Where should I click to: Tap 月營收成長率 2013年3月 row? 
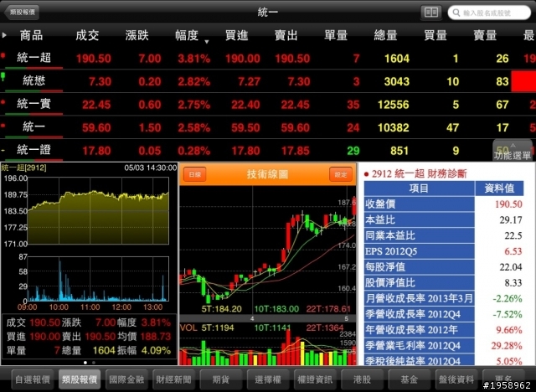pos(444,298)
